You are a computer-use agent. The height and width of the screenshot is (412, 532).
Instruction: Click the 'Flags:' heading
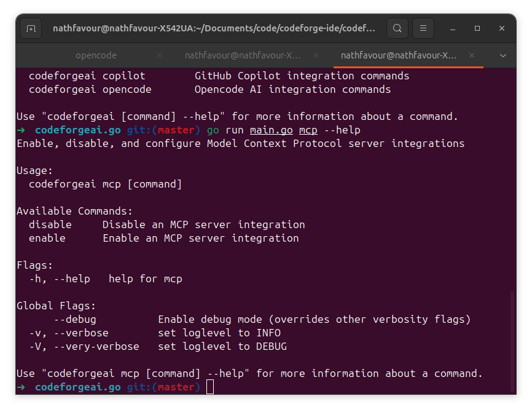[x=34, y=265]
